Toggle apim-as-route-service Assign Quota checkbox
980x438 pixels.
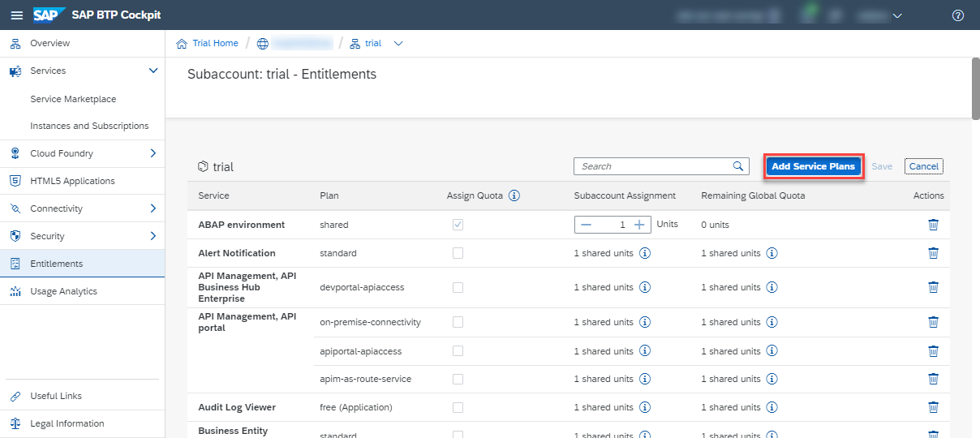458,379
